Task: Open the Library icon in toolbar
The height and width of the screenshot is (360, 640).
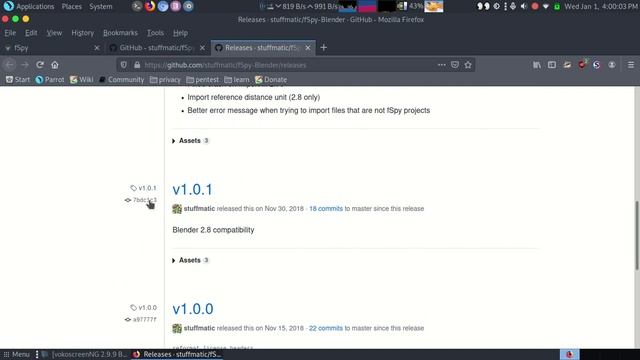Action: [x=537, y=65]
